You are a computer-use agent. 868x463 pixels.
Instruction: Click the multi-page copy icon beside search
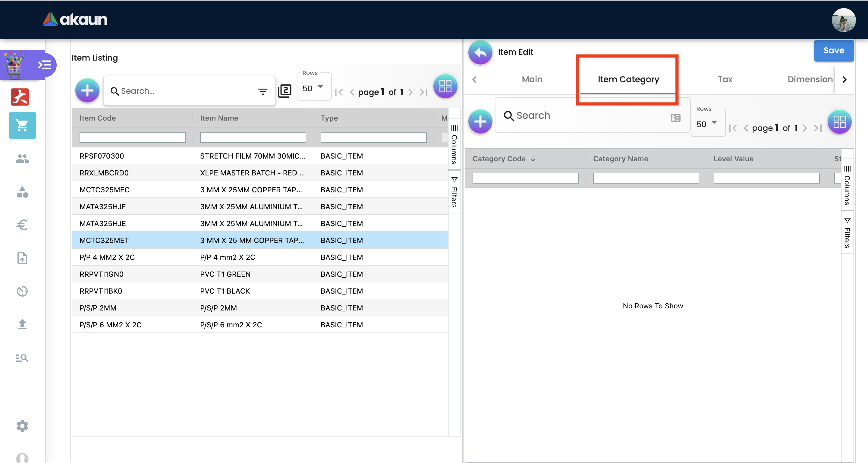(x=285, y=91)
